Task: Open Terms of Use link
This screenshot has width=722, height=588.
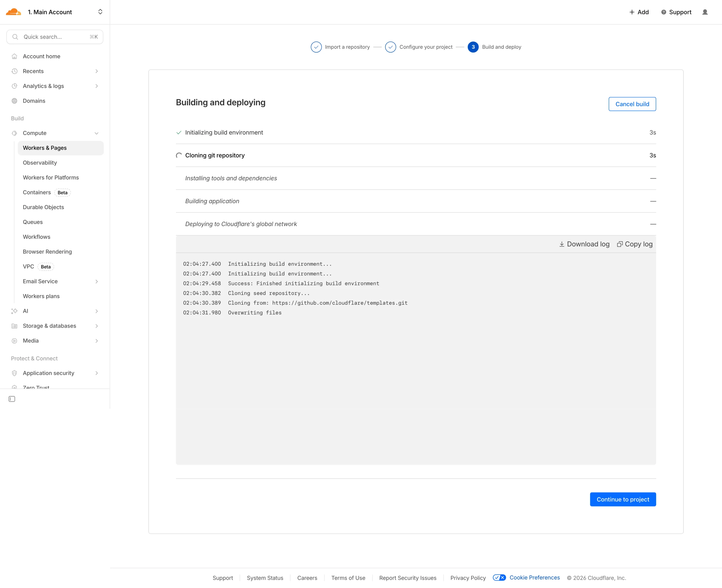Action: coord(348,578)
